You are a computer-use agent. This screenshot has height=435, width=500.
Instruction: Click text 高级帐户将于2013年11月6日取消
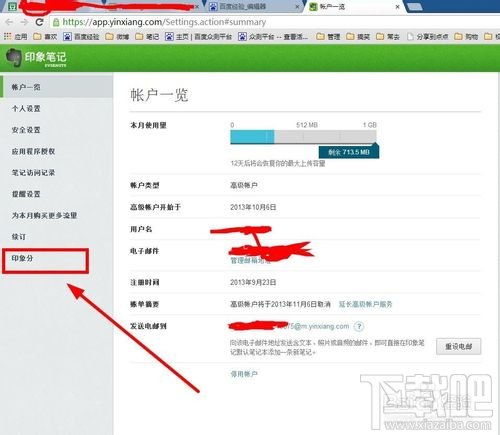pos(280,304)
